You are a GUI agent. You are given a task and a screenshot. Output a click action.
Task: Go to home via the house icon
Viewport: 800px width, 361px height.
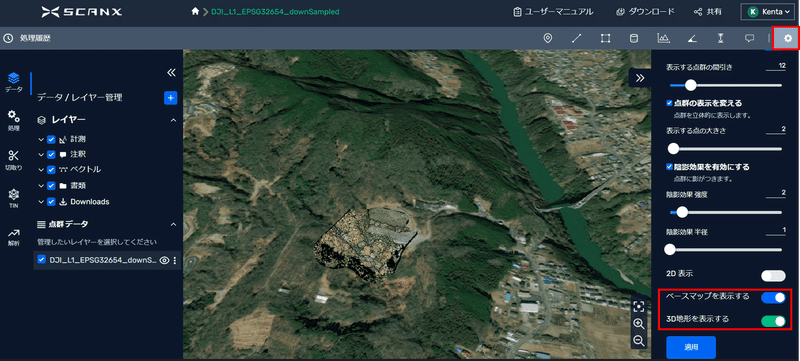195,11
